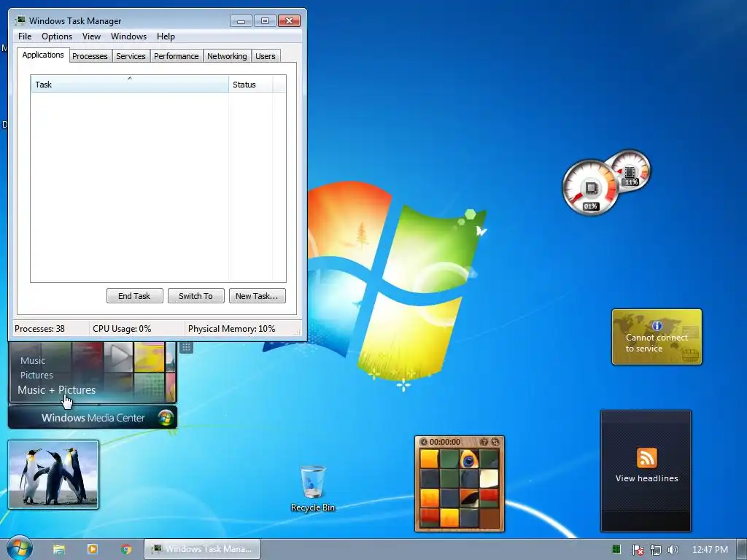Open Action Center flag tray icon
Viewport: 747px width, 560px height.
click(x=638, y=550)
